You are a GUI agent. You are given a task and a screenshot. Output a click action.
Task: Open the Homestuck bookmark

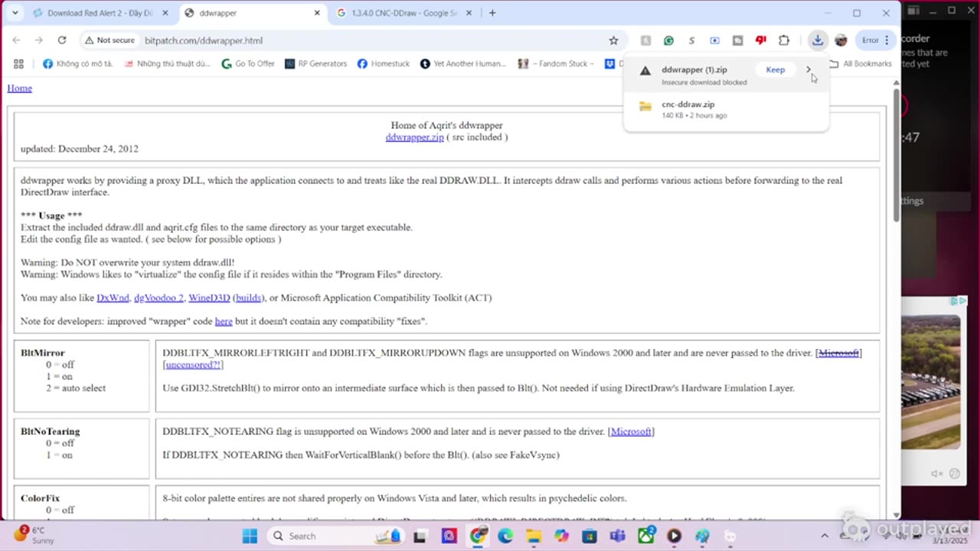(x=384, y=64)
